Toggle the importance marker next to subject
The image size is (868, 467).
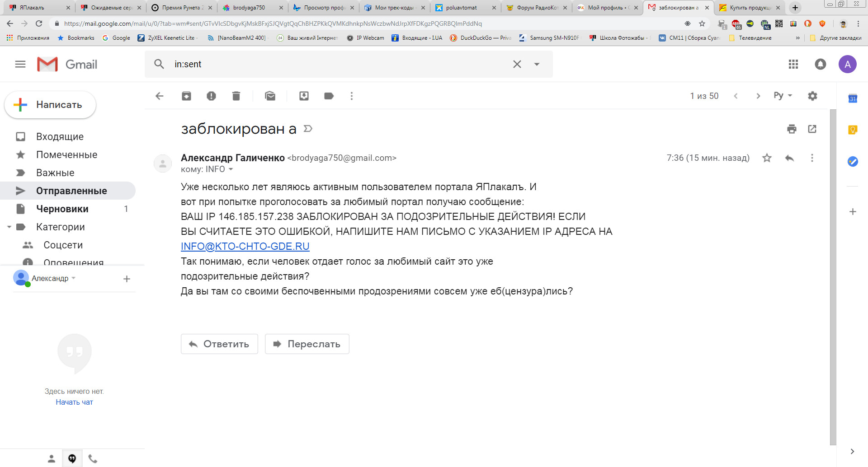(x=308, y=129)
